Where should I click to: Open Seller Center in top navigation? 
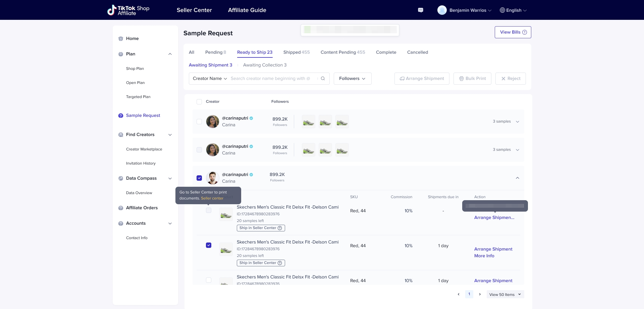[194, 10]
